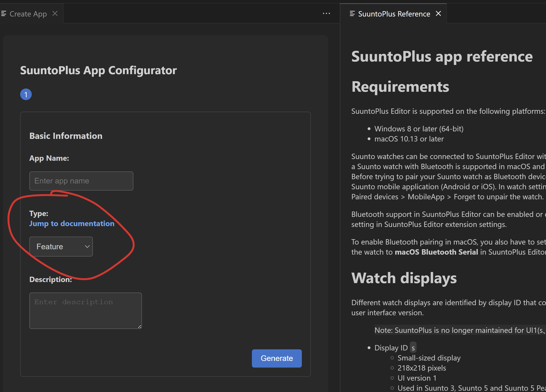Screen dimensions: 546x392
Task: Click the bold macOS Bluetooth Serial text
Action: click(436, 252)
